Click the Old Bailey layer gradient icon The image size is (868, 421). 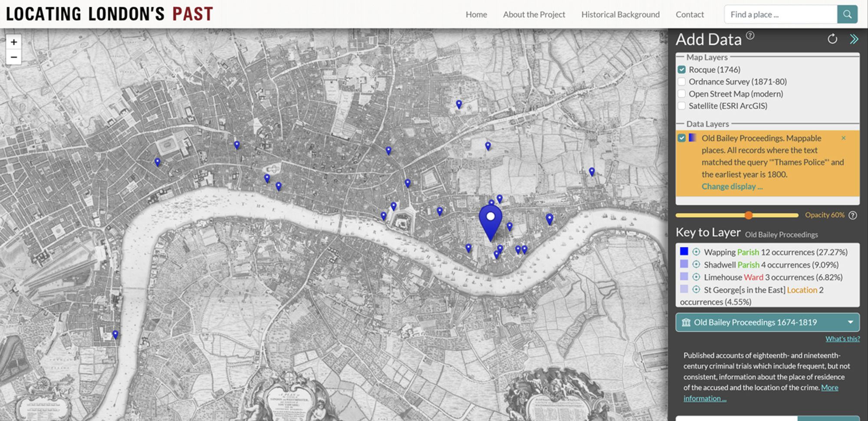693,138
